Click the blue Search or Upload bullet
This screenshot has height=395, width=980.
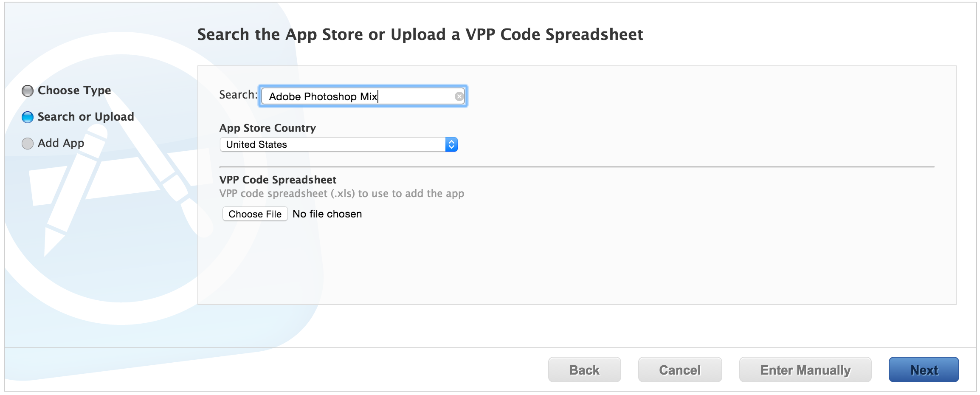point(28,117)
